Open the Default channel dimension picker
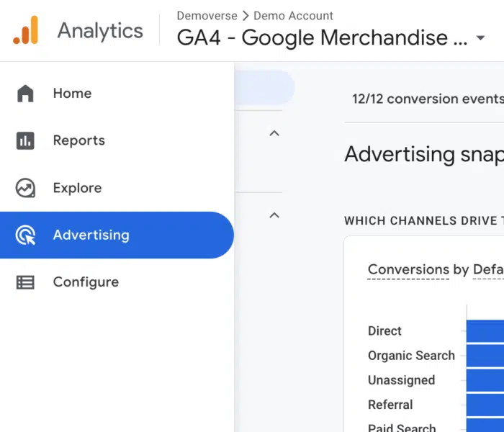 (487, 270)
